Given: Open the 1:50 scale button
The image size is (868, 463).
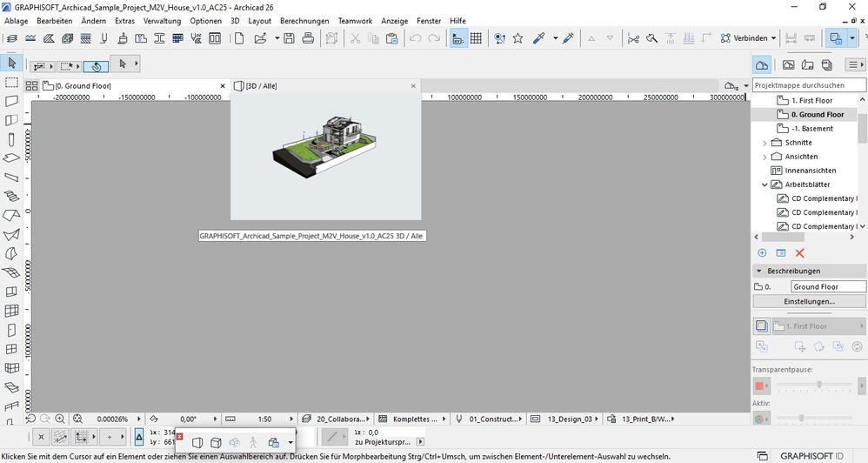Looking at the screenshot, I should 264,419.
